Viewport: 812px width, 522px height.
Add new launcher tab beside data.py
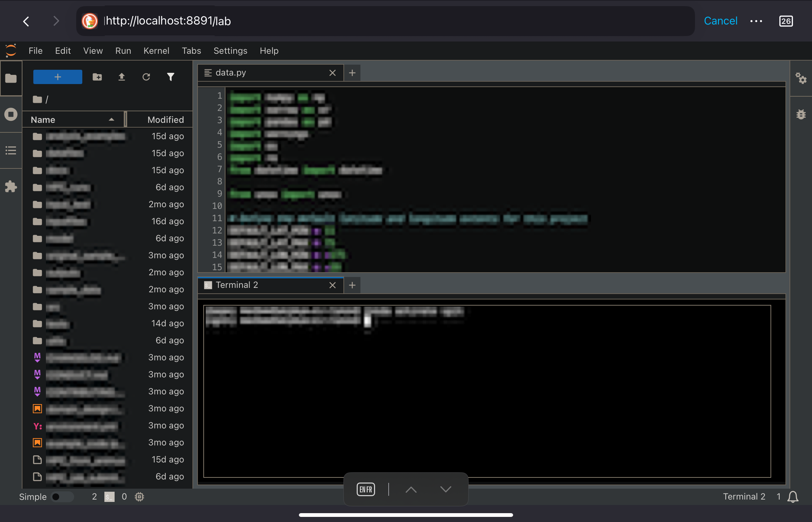tap(352, 73)
